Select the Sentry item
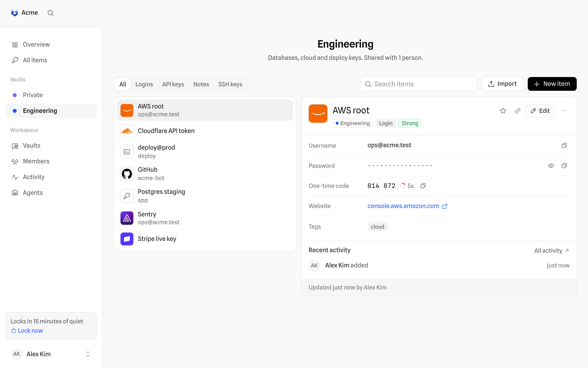Viewport: 588px width, 368px height. point(205,218)
